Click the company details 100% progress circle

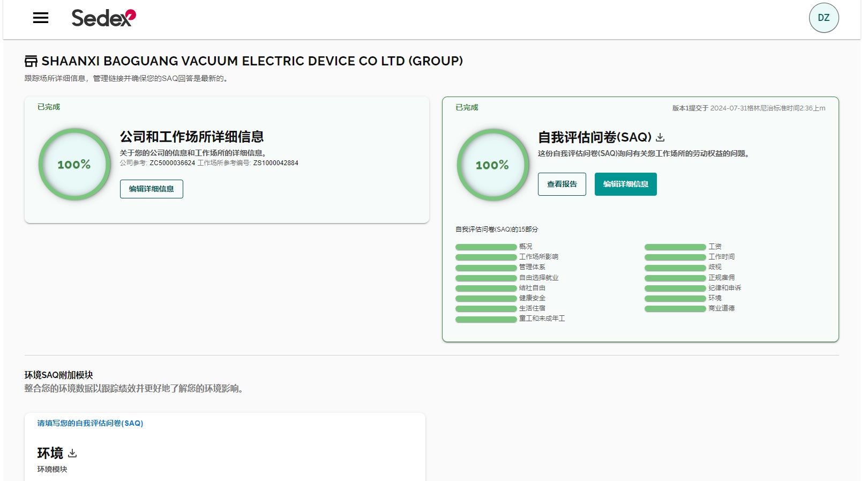(x=74, y=165)
